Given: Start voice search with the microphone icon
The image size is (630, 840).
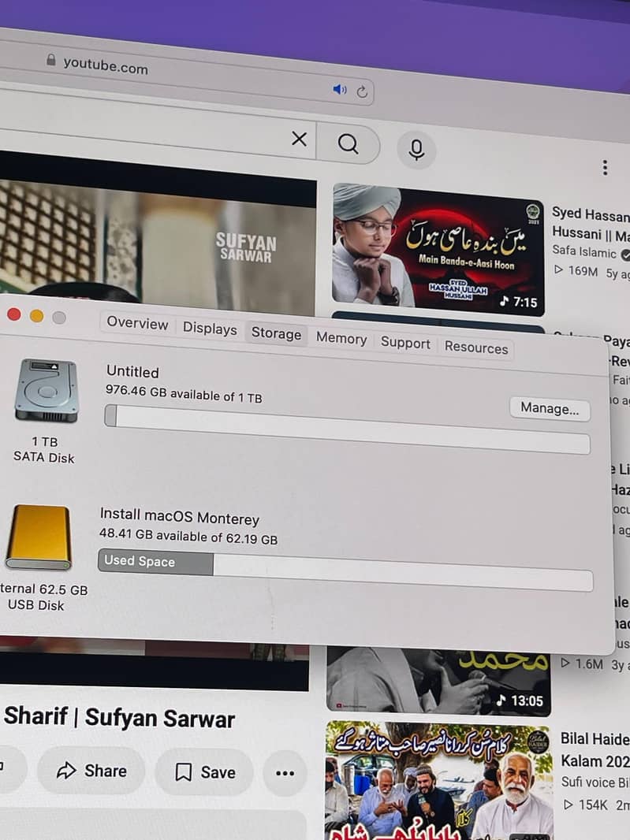Looking at the screenshot, I should point(416,150).
